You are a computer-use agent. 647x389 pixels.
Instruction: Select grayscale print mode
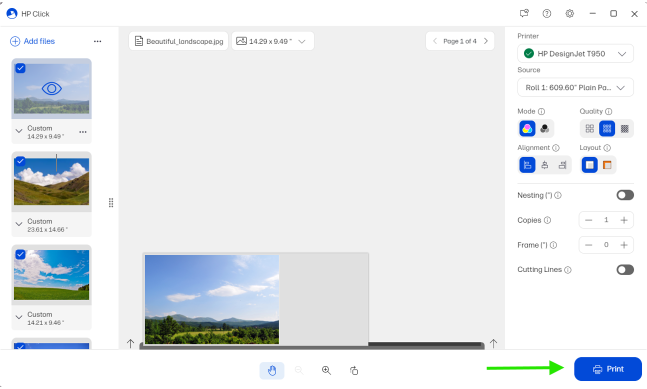[x=545, y=129]
